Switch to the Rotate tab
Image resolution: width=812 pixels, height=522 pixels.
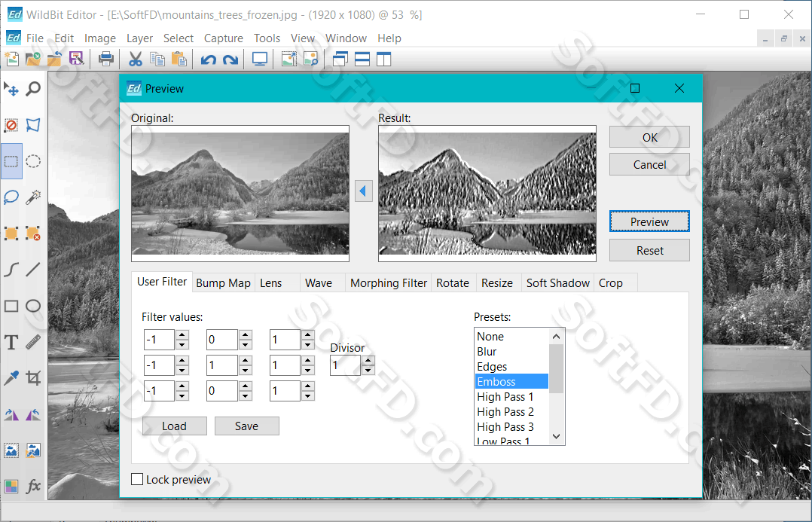click(x=453, y=282)
